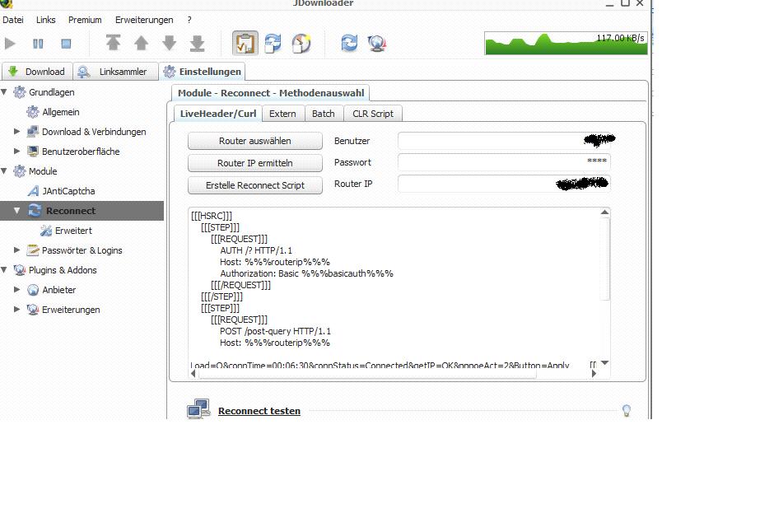This screenshot has height=532, width=760.
Task: Stop downloads with the stop icon
Action: pos(66,44)
